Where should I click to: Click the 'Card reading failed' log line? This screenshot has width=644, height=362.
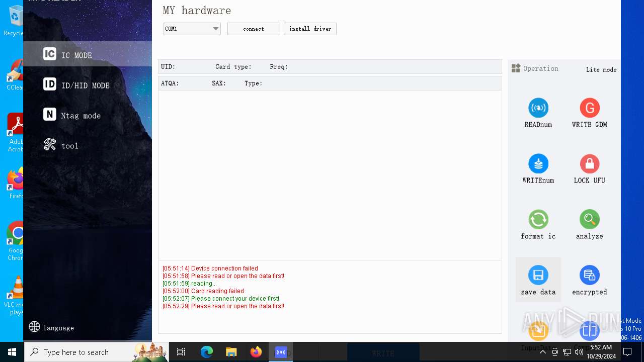[x=203, y=291]
